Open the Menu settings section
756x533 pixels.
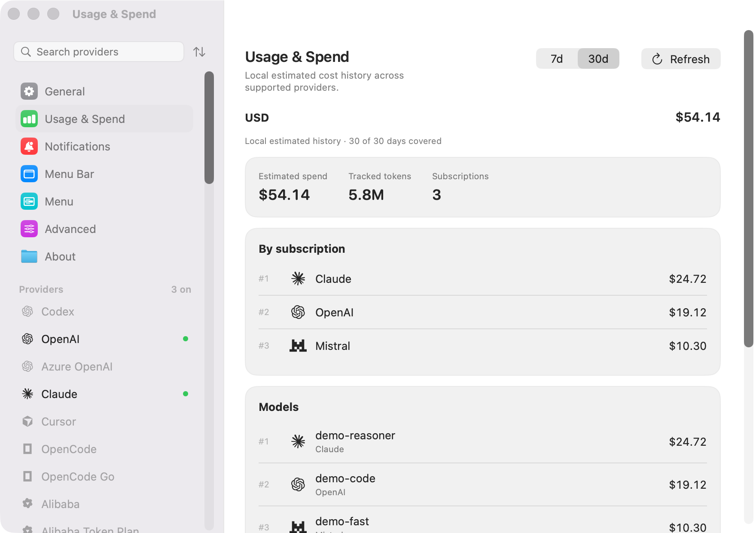point(104,201)
